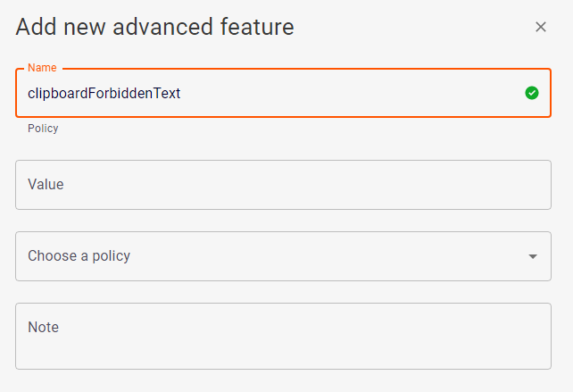Click the Policy hint below Name field
Screen dimensions: 573x392
(43, 129)
